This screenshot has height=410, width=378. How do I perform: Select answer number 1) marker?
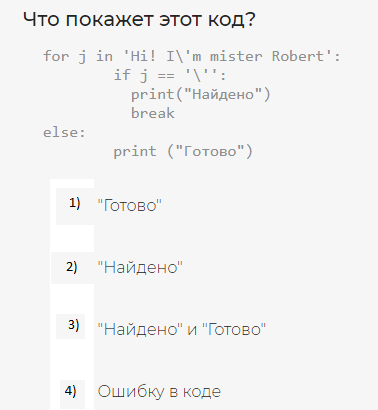click(75, 203)
